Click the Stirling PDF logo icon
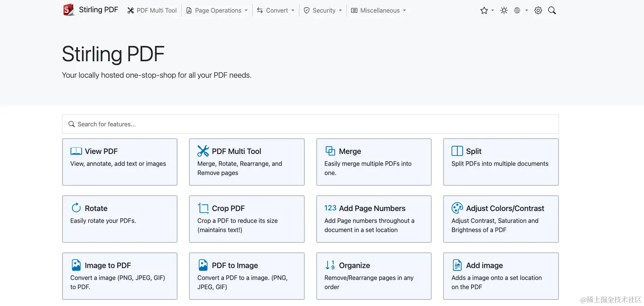 tap(69, 10)
